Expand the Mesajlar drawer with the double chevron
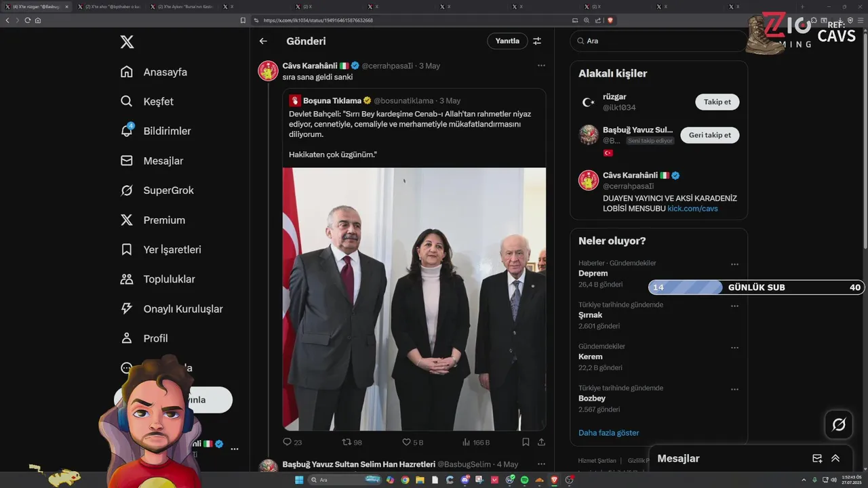 click(835, 459)
